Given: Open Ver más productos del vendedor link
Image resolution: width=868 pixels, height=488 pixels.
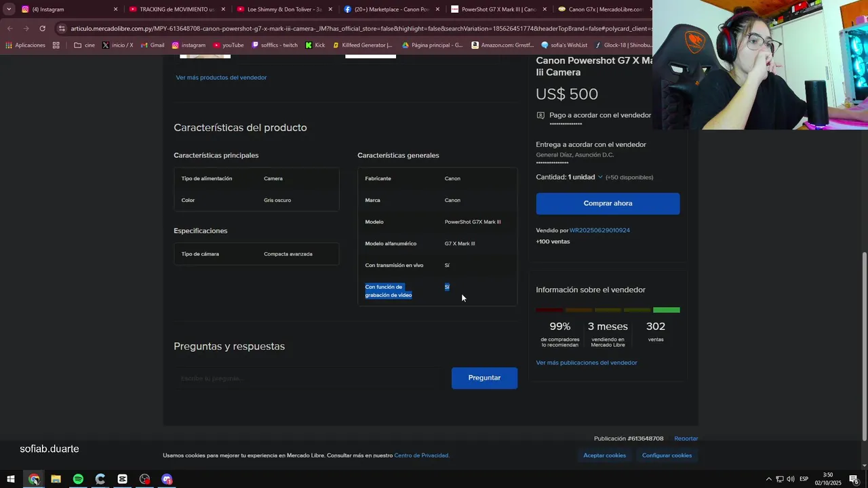Looking at the screenshot, I should click(x=221, y=77).
